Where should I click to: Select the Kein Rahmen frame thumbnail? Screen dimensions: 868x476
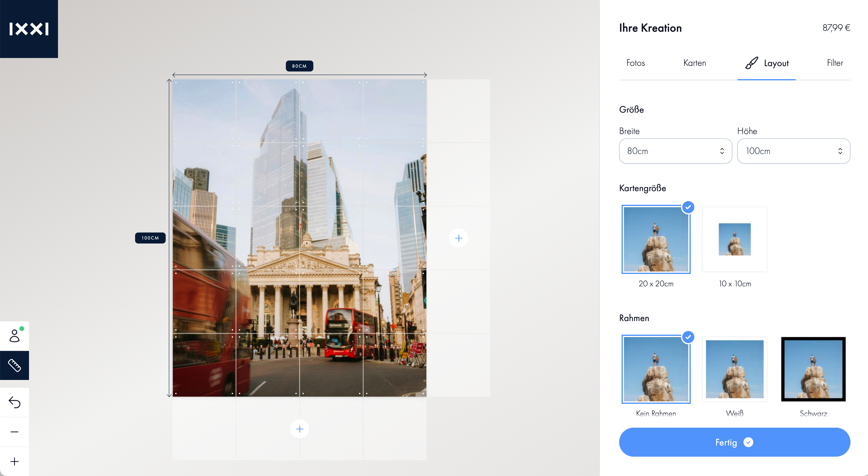[656, 369]
